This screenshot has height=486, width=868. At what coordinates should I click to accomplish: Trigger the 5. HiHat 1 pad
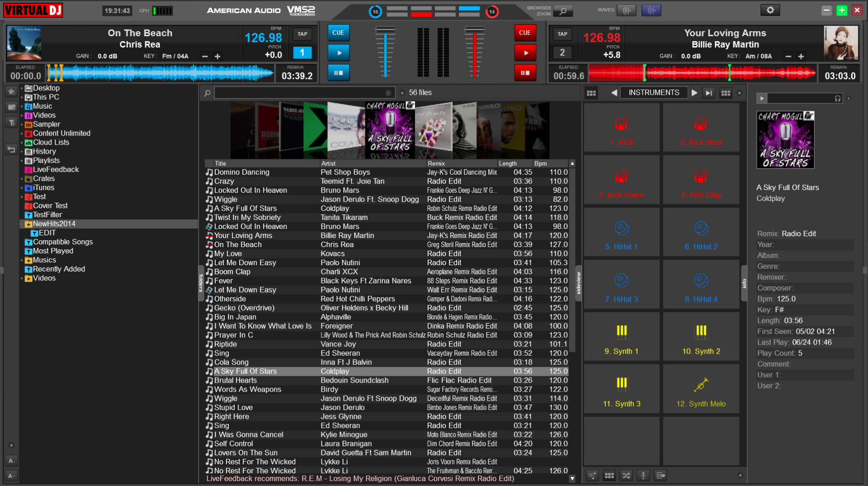point(622,233)
